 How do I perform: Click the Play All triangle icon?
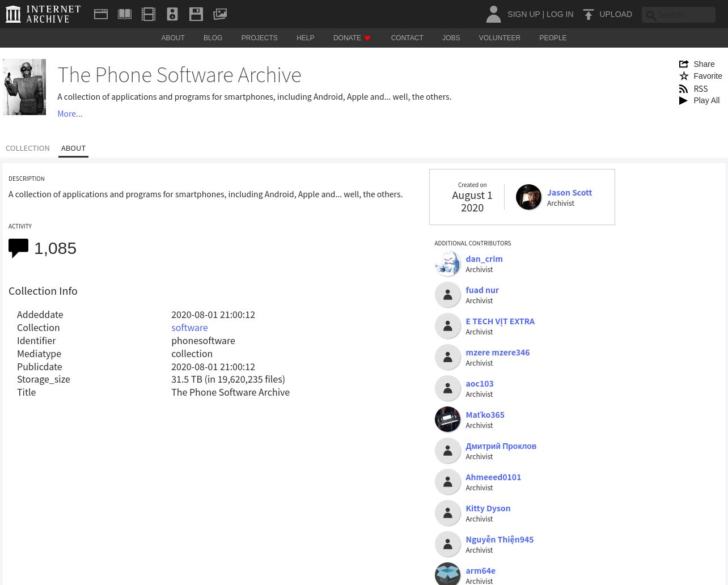pos(684,100)
